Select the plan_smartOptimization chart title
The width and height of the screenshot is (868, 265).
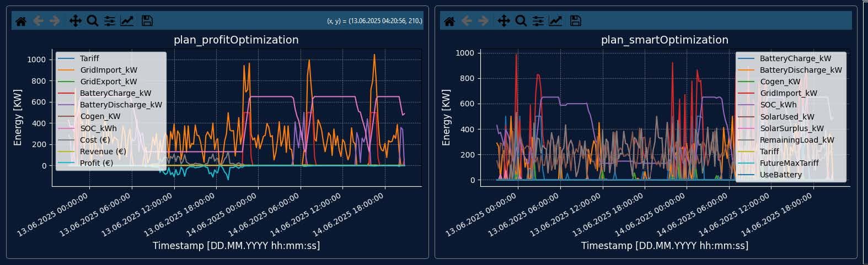(x=665, y=40)
